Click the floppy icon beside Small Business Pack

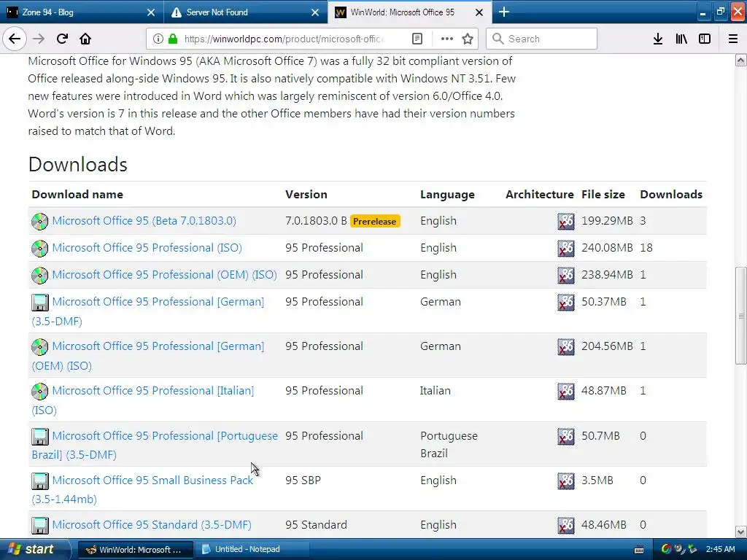tap(40, 481)
